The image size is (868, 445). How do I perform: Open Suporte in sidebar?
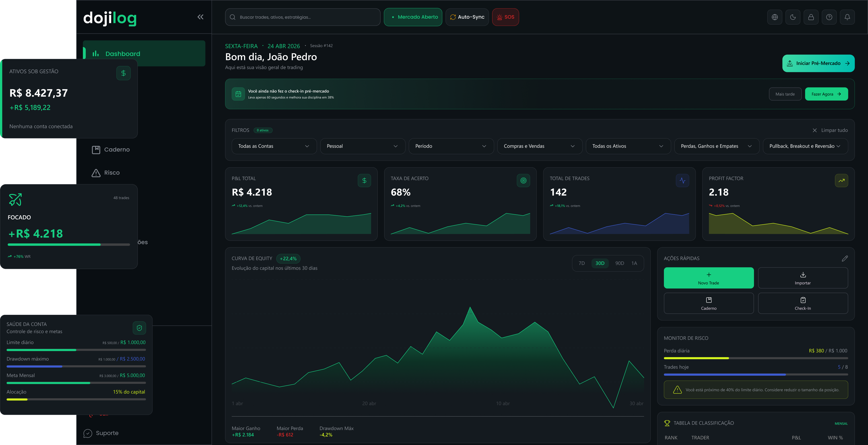coord(101,433)
